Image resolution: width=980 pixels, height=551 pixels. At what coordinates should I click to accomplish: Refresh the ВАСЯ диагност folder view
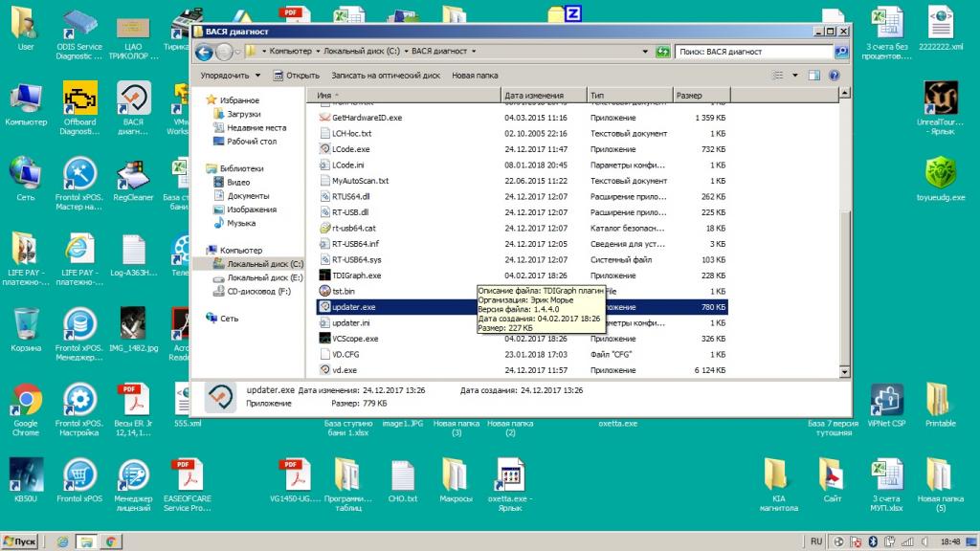click(x=662, y=52)
